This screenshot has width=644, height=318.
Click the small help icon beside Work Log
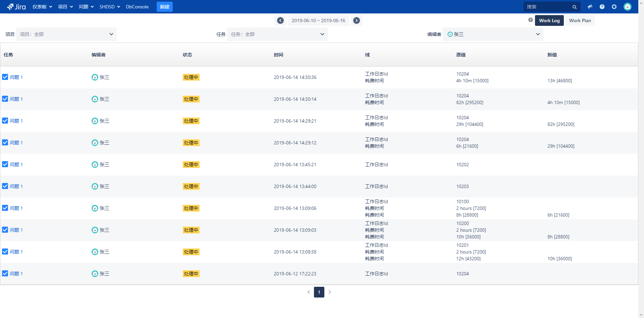pos(531,20)
